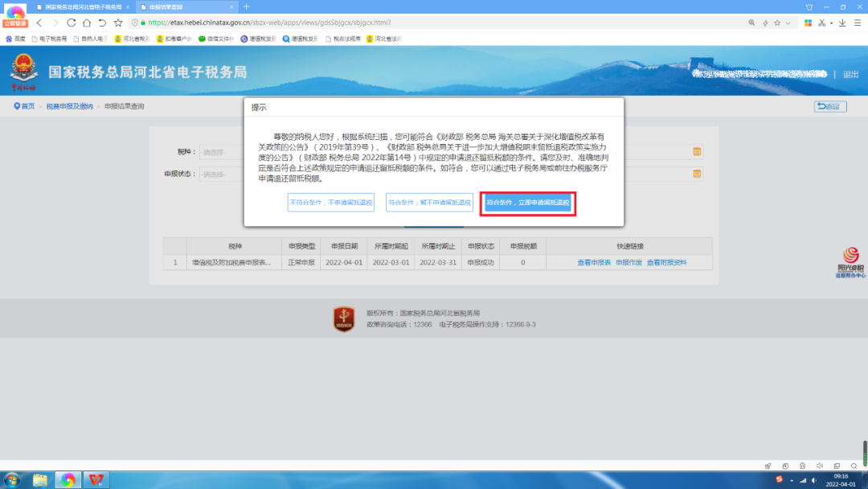The width and height of the screenshot is (868, 489).
Task: Close the 申报结果查询 tab
Action: coord(231,7)
